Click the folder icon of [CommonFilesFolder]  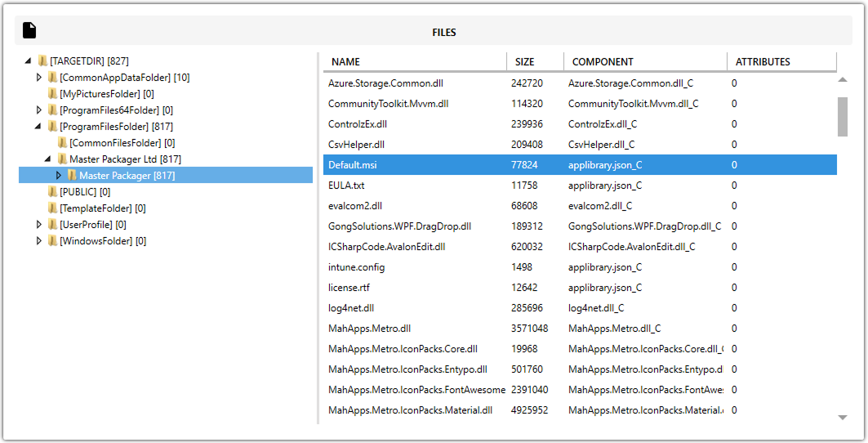coord(63,143)
